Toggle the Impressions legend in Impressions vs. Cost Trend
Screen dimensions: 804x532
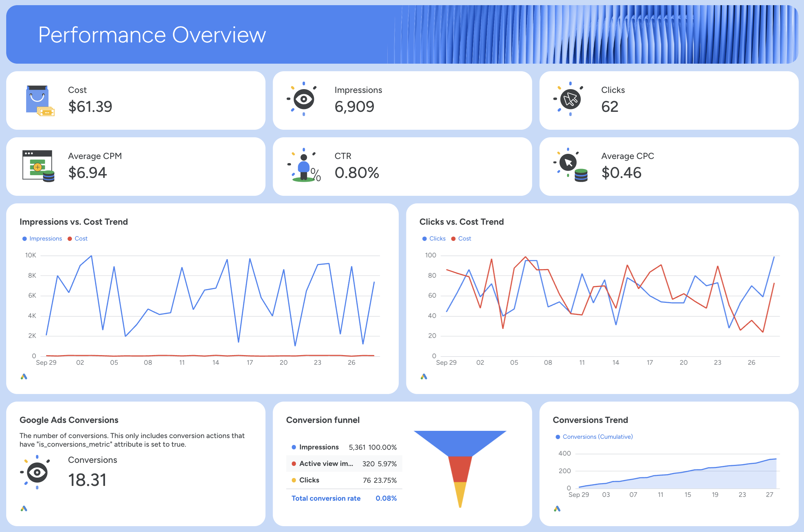[42, 238]
